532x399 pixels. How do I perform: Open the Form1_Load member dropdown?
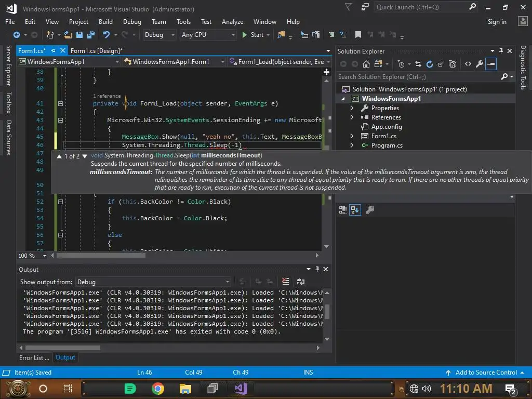click(279, 62)
